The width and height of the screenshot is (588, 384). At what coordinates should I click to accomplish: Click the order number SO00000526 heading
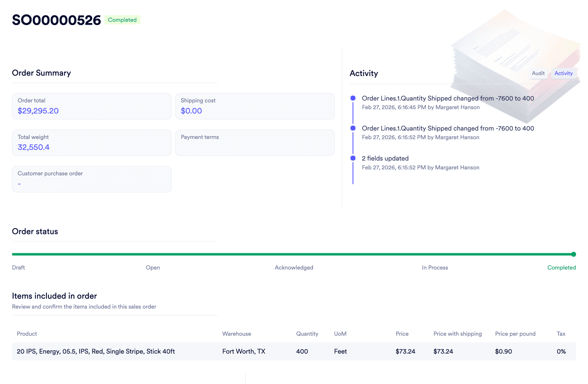click(x=56, y=19)
